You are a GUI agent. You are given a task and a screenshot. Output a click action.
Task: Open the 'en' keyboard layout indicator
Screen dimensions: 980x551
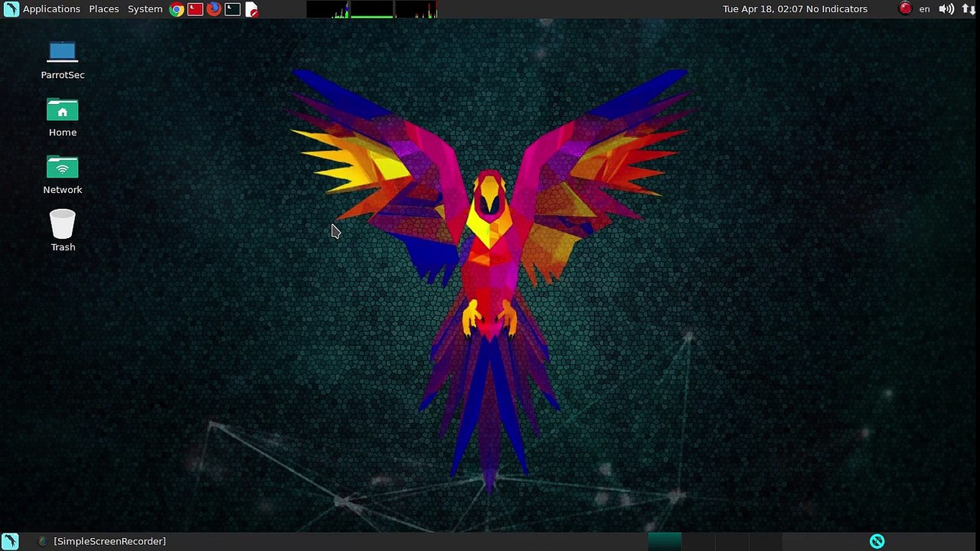pos(924,9)
